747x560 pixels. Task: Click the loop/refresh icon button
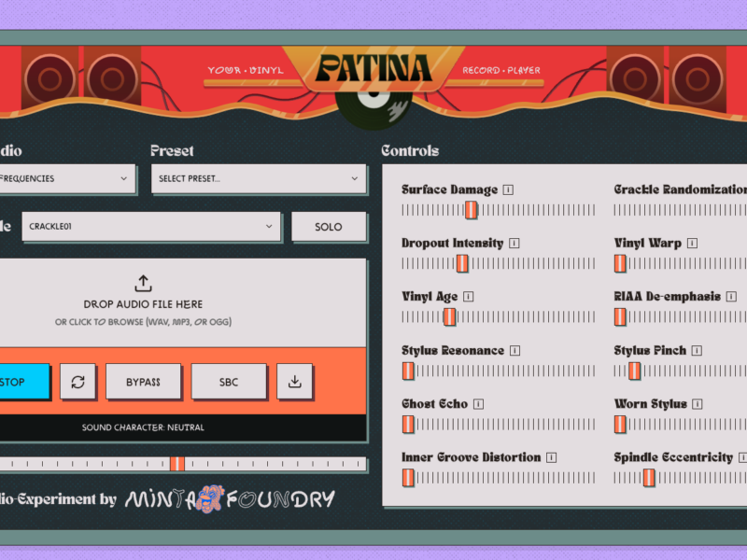[x=78, y=382]
